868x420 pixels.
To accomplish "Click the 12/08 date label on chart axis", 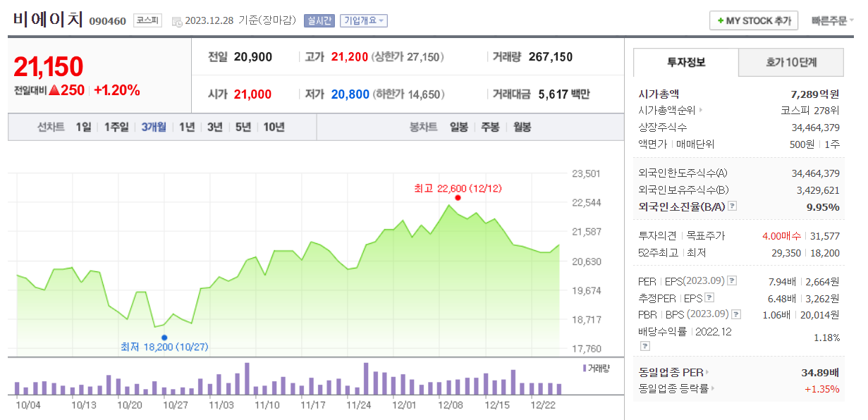I will [451, 404].
